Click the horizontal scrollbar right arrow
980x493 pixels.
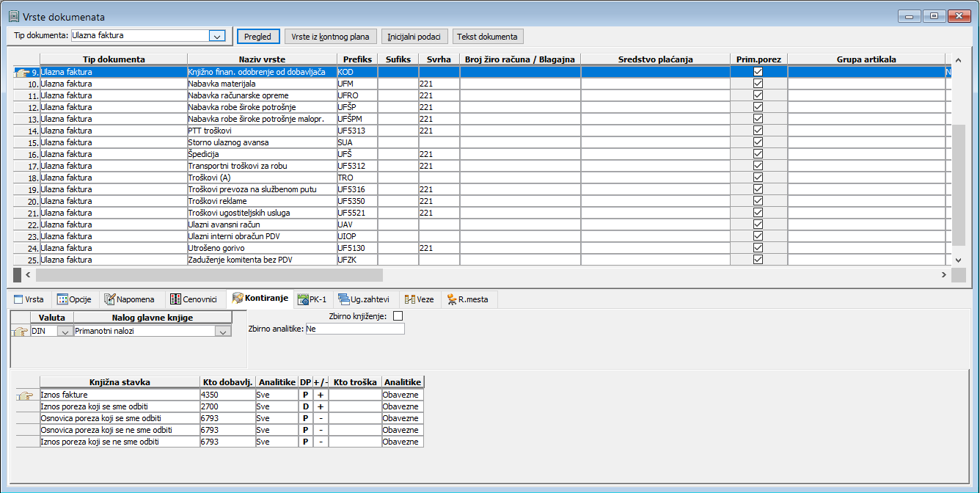pyautogui.click(x=943, y=274)
